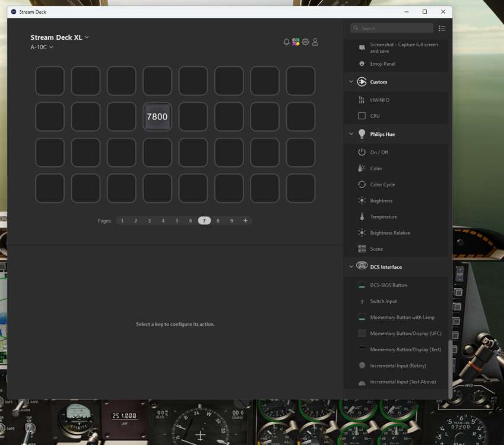Click the Momentary Button with Lamp label
The height and width of the screenshot is (445, 504).
pyautogui.click(x=402, y=317)
